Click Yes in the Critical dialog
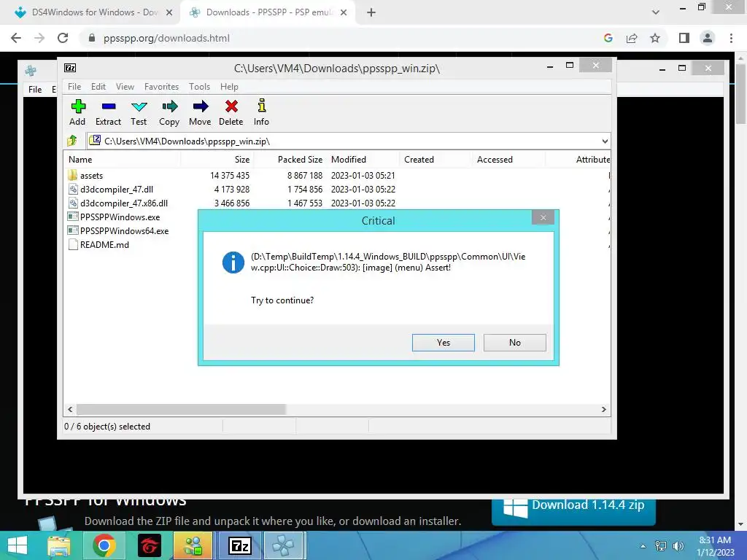 [443, 343]
